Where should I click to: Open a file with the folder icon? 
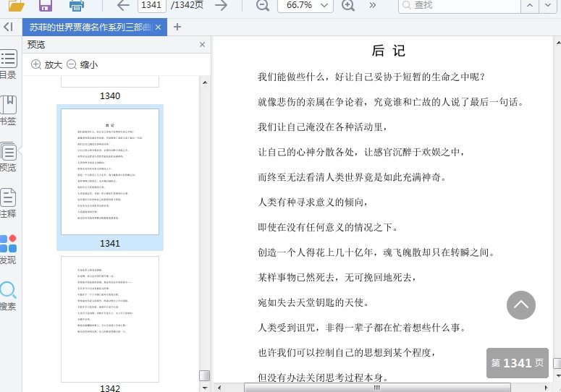pyautogui.click(x=17, y=5)
